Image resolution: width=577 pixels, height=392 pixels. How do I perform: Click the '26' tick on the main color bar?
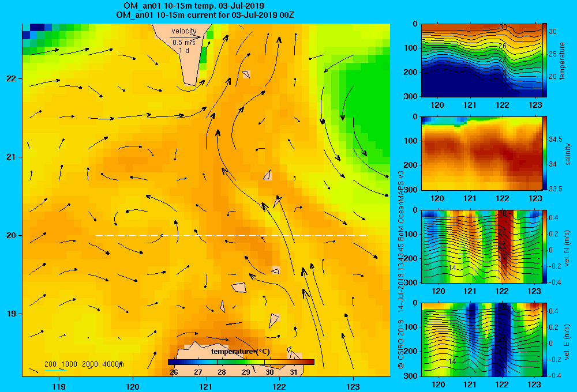174,372
